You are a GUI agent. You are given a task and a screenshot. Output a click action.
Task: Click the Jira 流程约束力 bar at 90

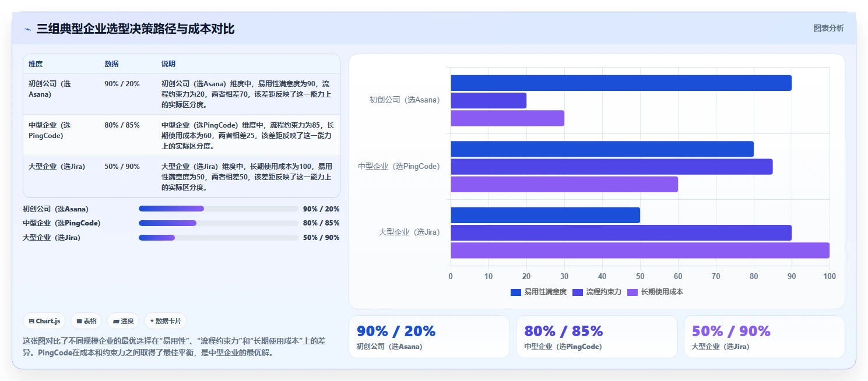(x=621, y=232)
